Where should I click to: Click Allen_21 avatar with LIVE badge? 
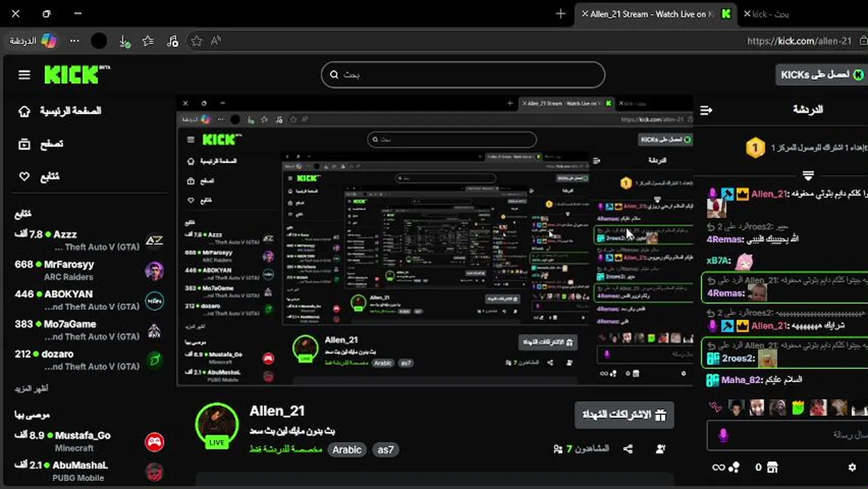[x=217, y=426]
